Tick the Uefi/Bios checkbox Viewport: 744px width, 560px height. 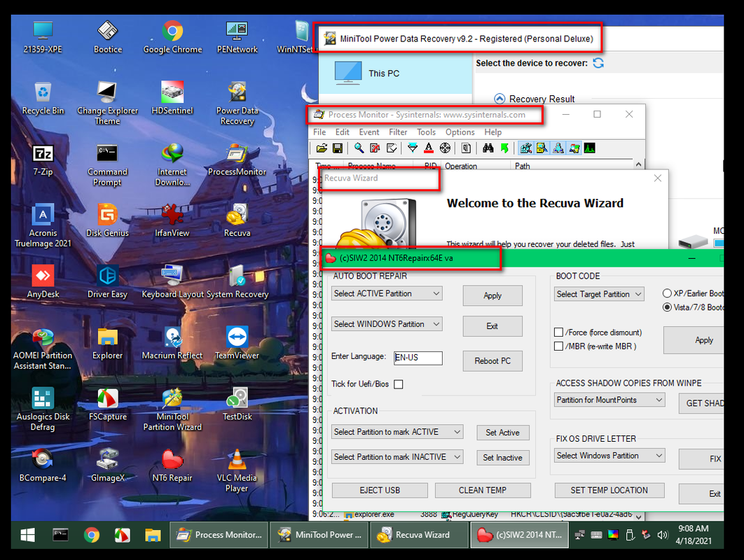[x=399, y=384]
